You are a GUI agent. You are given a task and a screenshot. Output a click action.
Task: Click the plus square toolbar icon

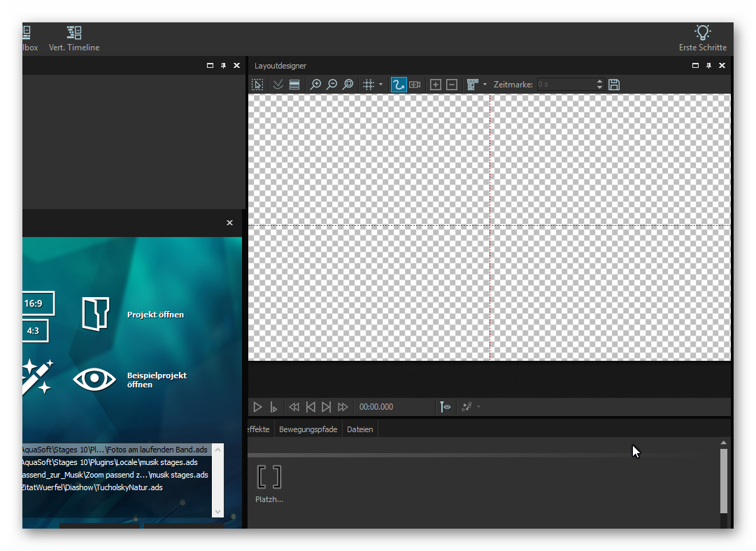[x=436, y=85]
